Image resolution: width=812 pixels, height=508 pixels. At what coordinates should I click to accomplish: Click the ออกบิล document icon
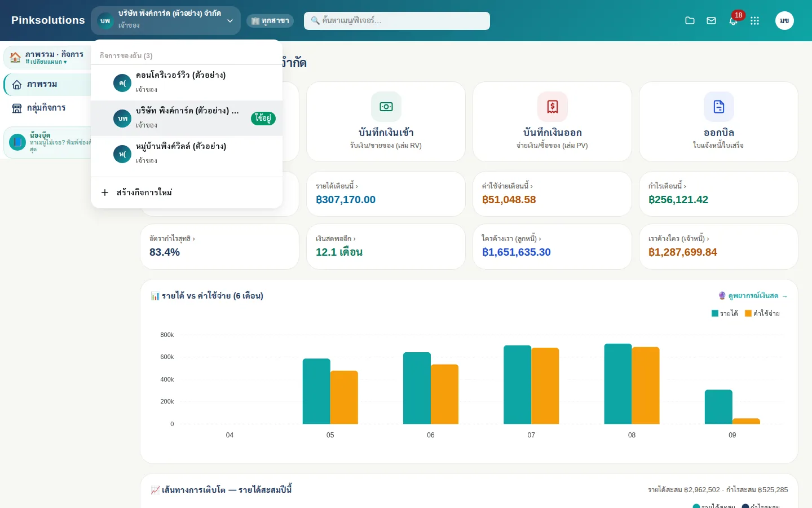719,107
